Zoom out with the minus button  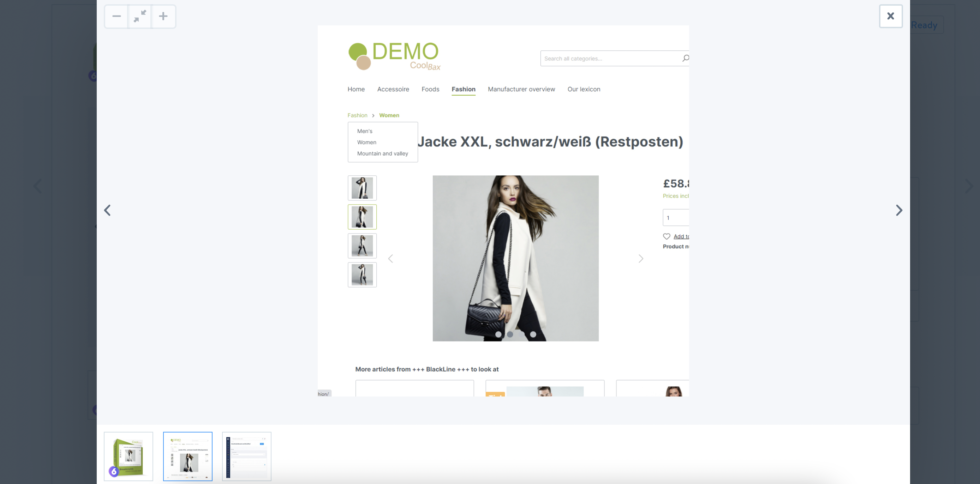[x=116, y=16]
